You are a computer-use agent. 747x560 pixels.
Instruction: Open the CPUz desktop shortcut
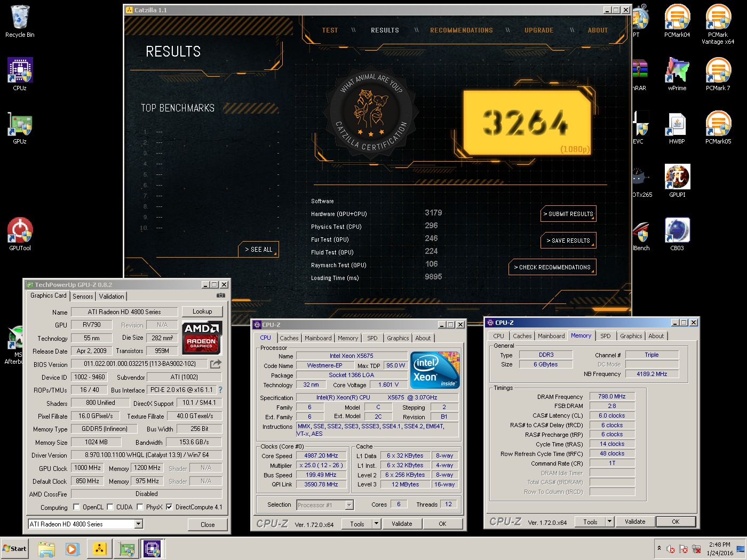point(20,74)
